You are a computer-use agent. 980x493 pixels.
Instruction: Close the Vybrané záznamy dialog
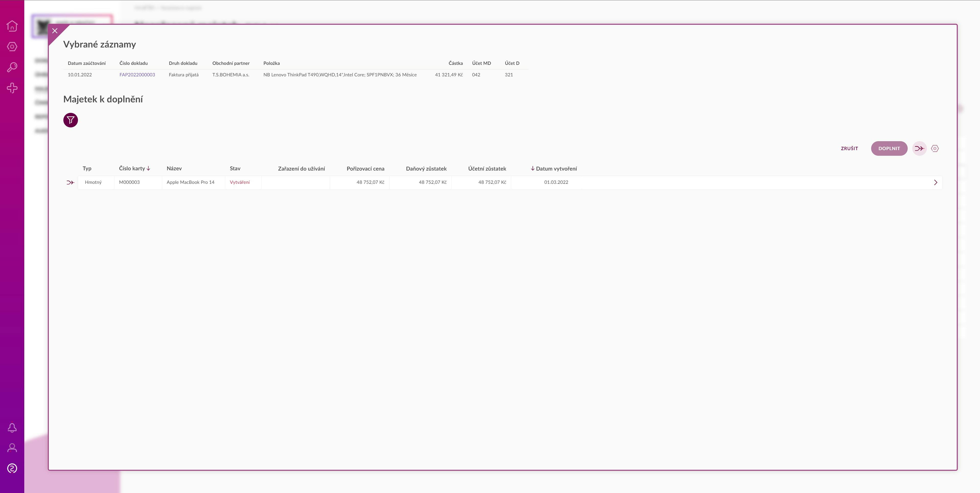[x=55, y=31]
